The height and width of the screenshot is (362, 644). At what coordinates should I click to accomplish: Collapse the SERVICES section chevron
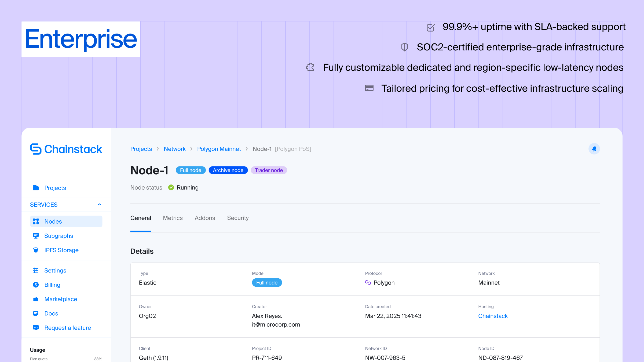100,205
